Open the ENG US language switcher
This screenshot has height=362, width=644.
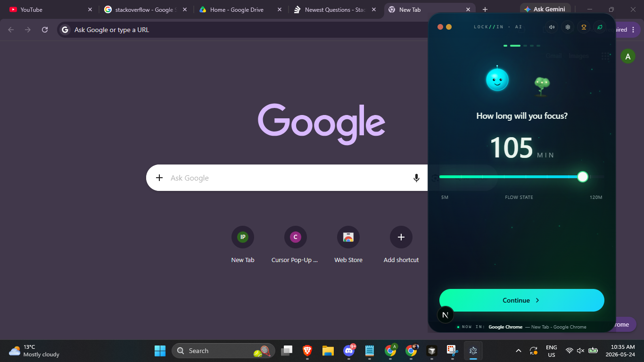coord(551,351)
